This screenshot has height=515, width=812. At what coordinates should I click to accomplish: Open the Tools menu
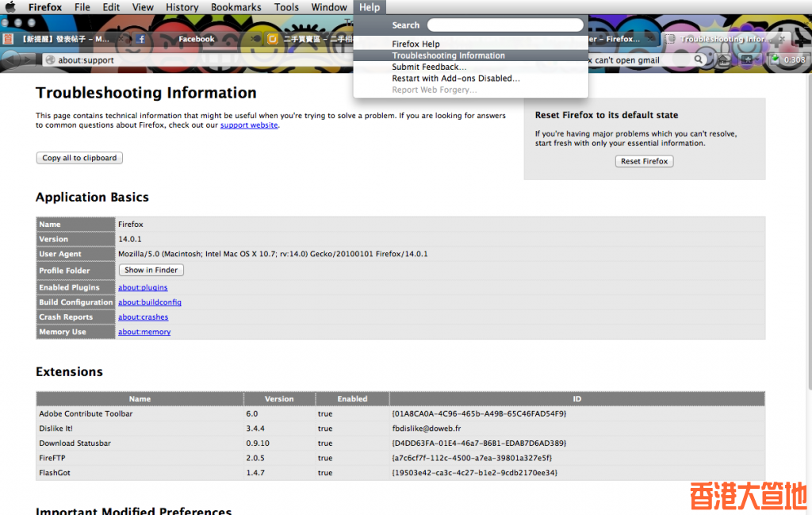coord(286,7)
